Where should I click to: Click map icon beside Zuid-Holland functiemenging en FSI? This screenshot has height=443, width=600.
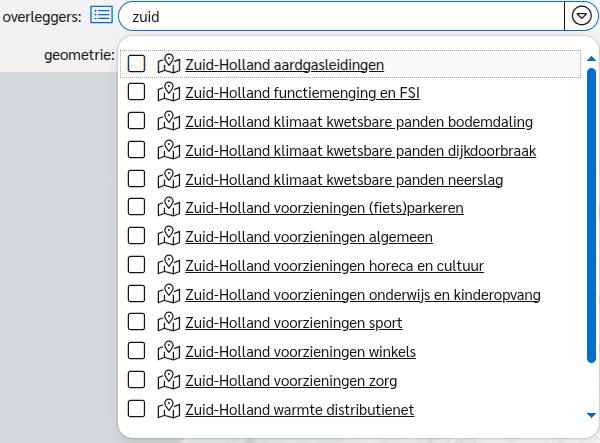coord(169,92)
